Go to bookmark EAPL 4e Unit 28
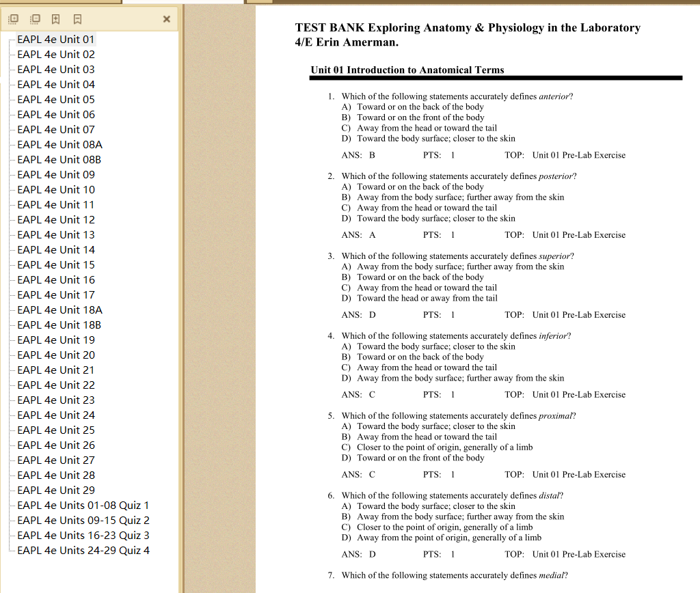The image size is (700, 593). pyautogui.click(x=56, y=475)
